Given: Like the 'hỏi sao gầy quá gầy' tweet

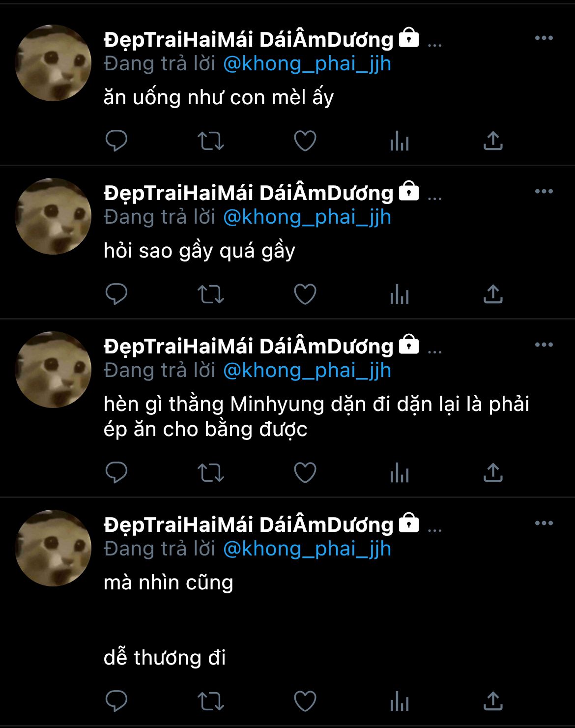Looking at the screenshot, I should pyautogui.click(x=305, y=294).
